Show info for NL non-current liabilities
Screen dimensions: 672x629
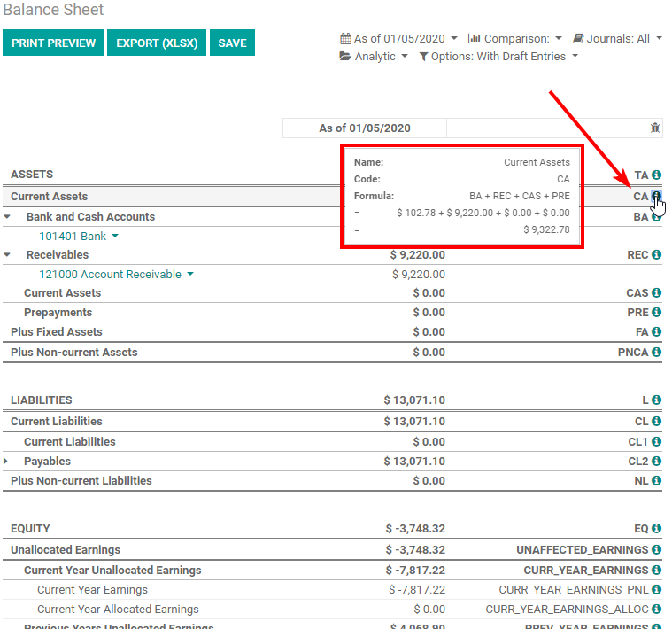coord(656,480)
